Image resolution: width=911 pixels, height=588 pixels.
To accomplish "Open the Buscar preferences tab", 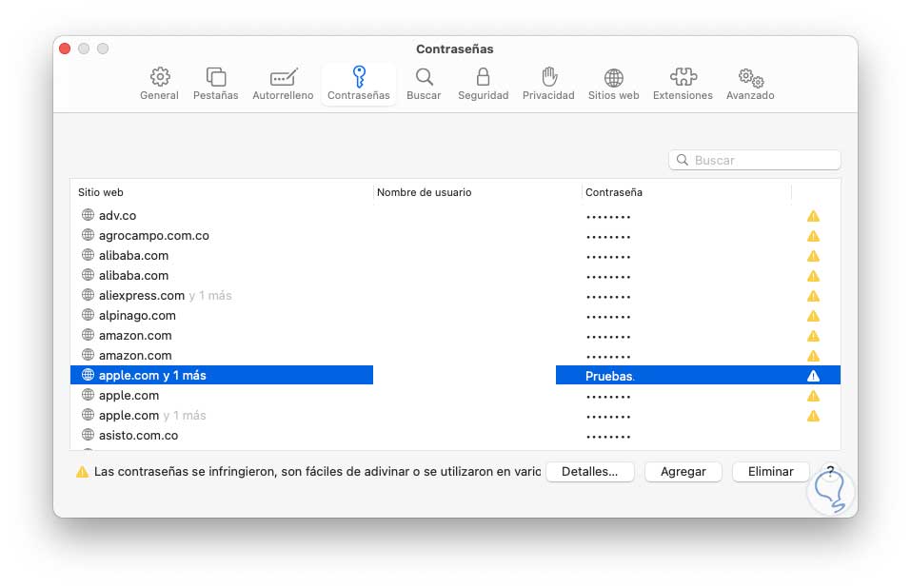I will pyautogui.click(x=424, y=84).
